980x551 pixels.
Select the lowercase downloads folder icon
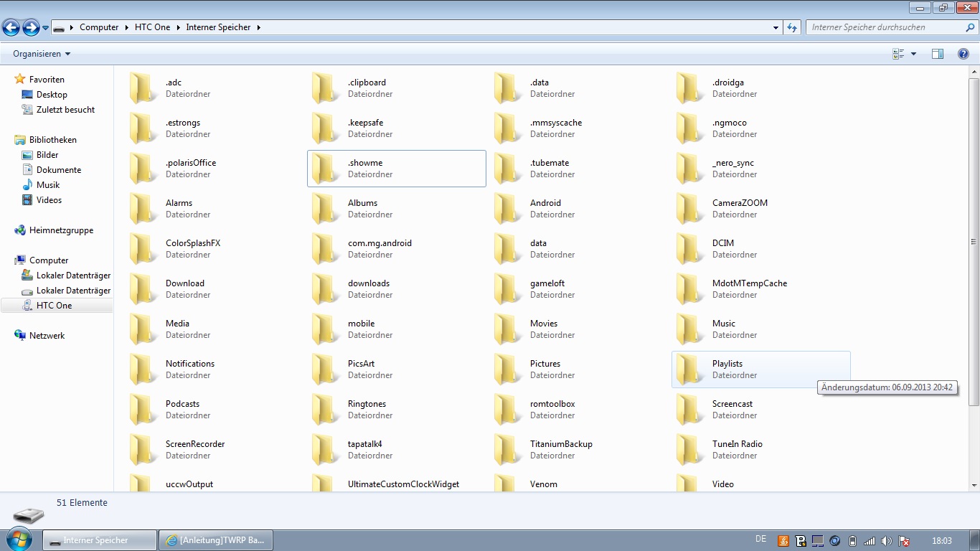pyautogui.click(x=324, y=289)
